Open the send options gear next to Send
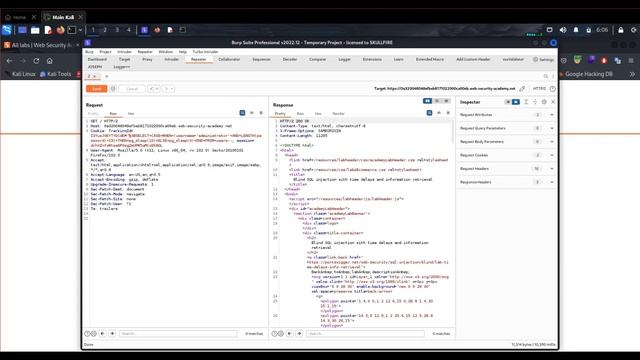 pos(113,89)
